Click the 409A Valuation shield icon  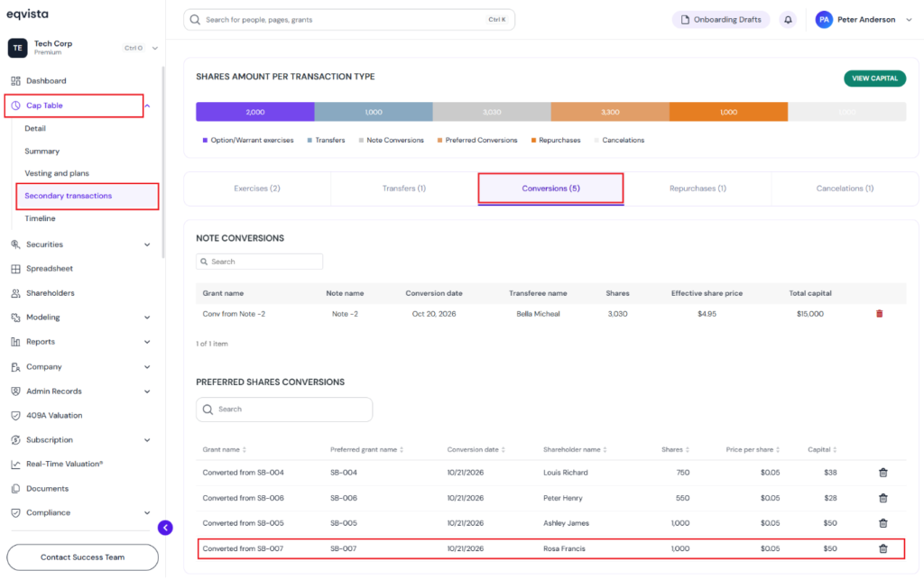[15, 416]
